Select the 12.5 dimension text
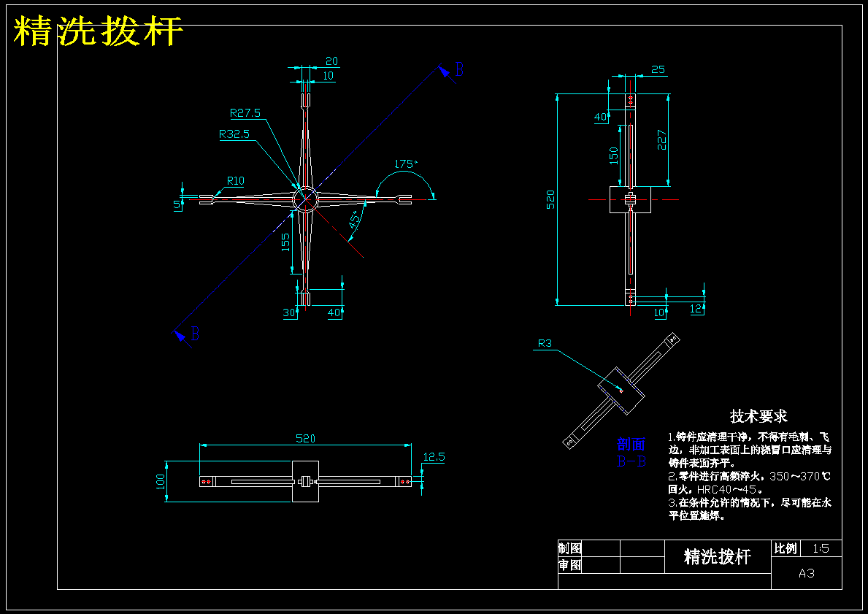Viewport: 868px width, 614px height. 434,457
